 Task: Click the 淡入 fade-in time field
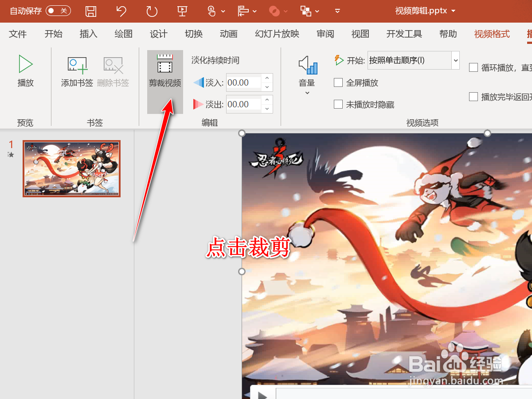pyautogui.click(x=243, y=82)
